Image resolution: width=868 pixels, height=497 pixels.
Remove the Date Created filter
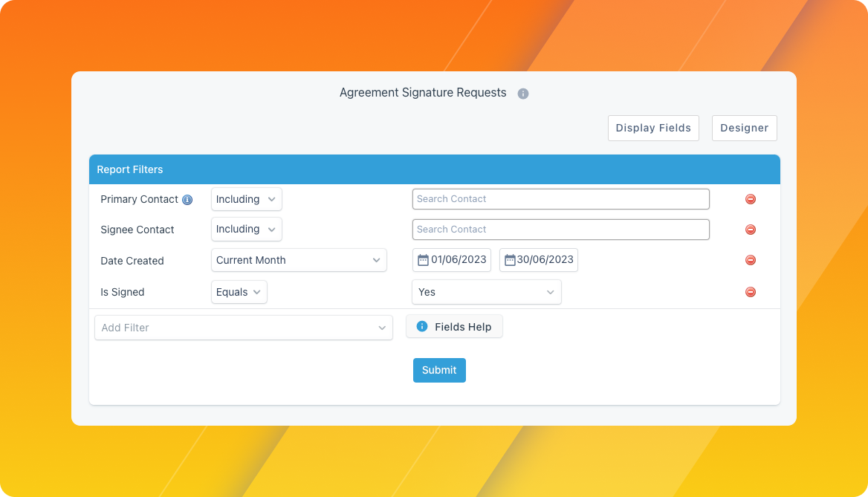point(751,260)
